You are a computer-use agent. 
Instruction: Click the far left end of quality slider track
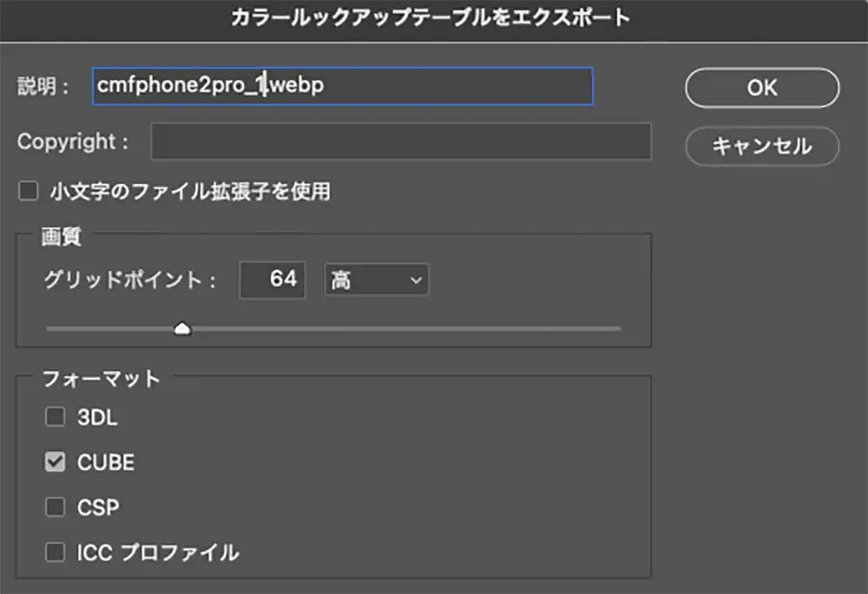coord(49,329)
